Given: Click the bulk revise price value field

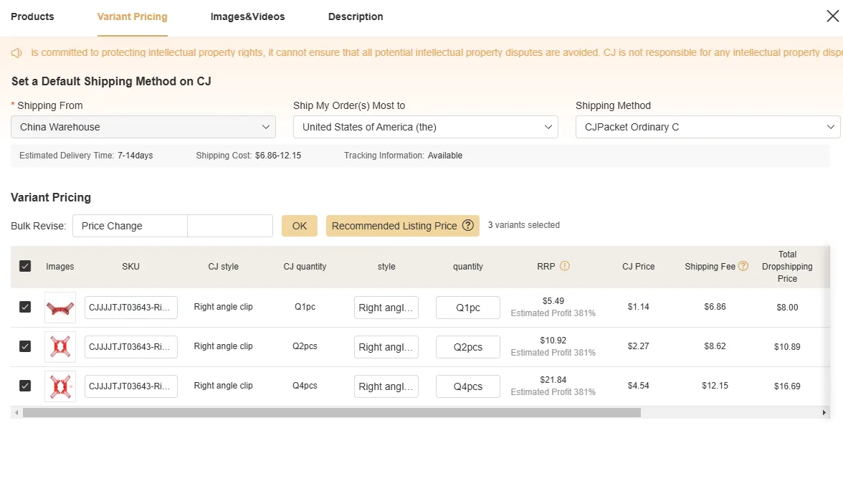Looking at the screenshot, I should pyautogui.click(x=229, y=226).
